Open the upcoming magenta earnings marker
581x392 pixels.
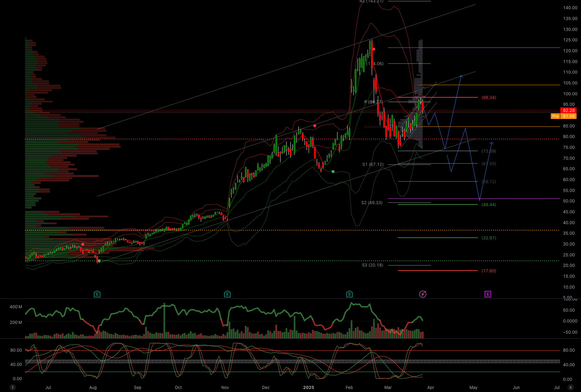point(488,294)
